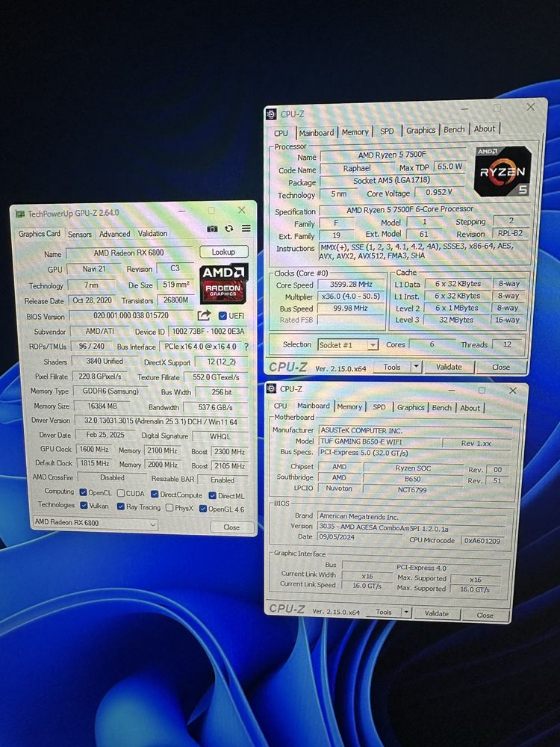This screenshot has width=560, height=747.
Task: Click the Core Speed 3599.28 MHz value
Action: point(350,285)
